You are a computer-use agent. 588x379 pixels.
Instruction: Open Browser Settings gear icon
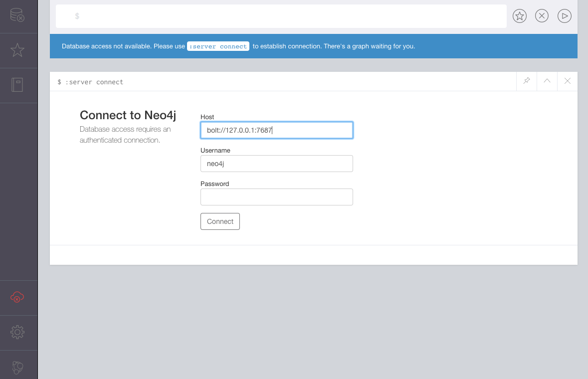(17, 332)
